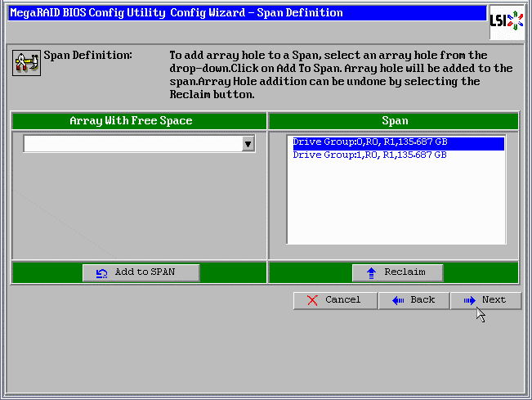Cancel the configuration wizard
Image resolution: width=532 pixels, height=400 pixels.
click(x=335, y=300)
